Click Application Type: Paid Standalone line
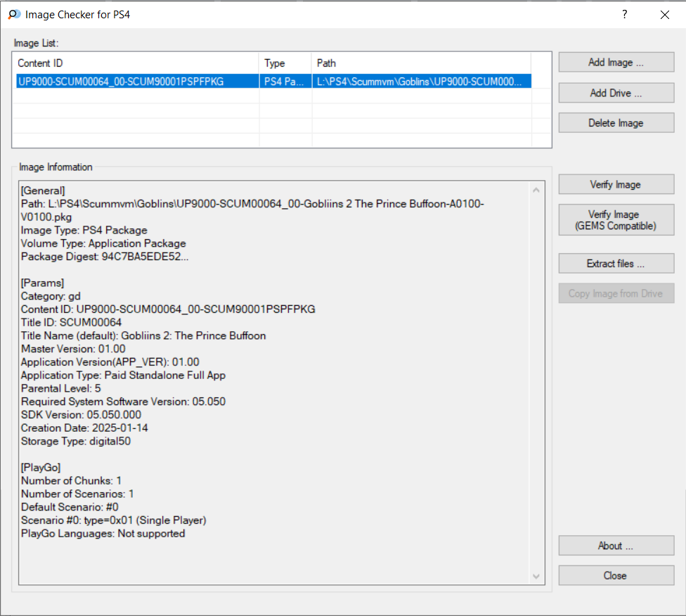The width and height of the screenshot is (686, 616). tap(124, 376)
